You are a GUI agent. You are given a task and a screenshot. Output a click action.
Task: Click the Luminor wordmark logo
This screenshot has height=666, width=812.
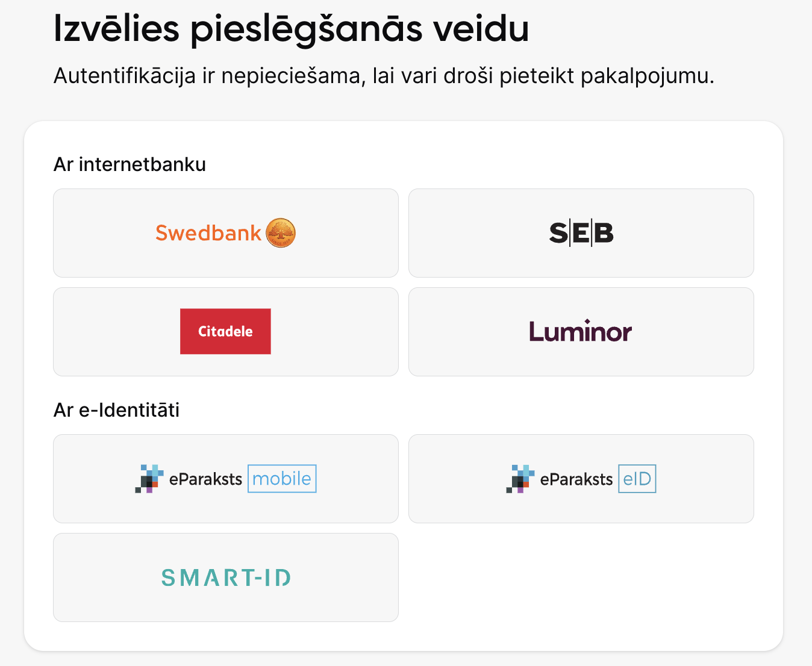pyautogui.click(x=581, y=332)
